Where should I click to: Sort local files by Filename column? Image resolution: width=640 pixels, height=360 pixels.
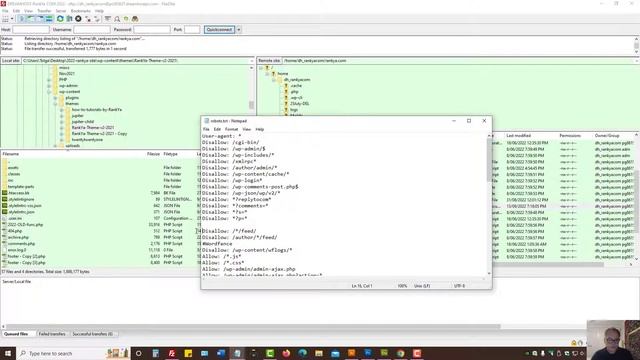[x=11, y=154]
